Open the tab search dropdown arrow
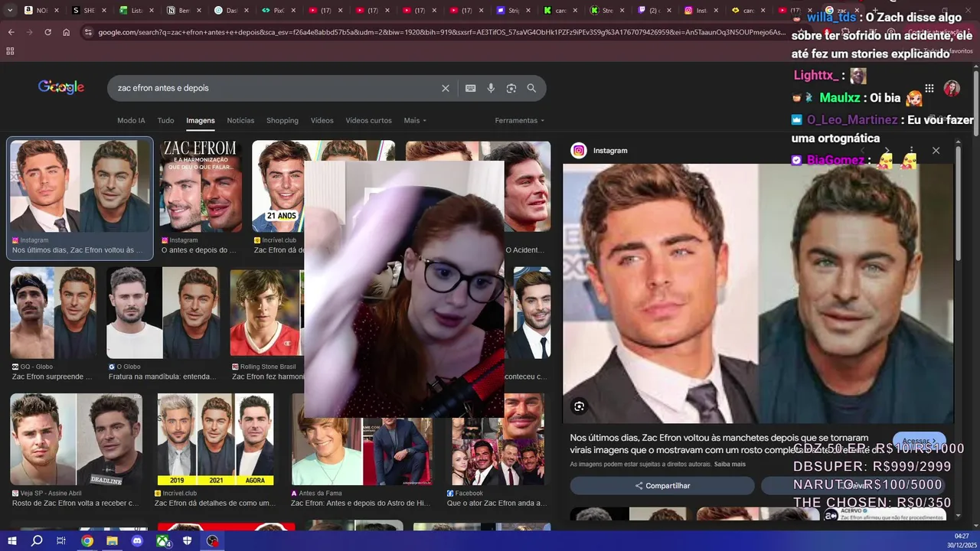 pos(8,11)
